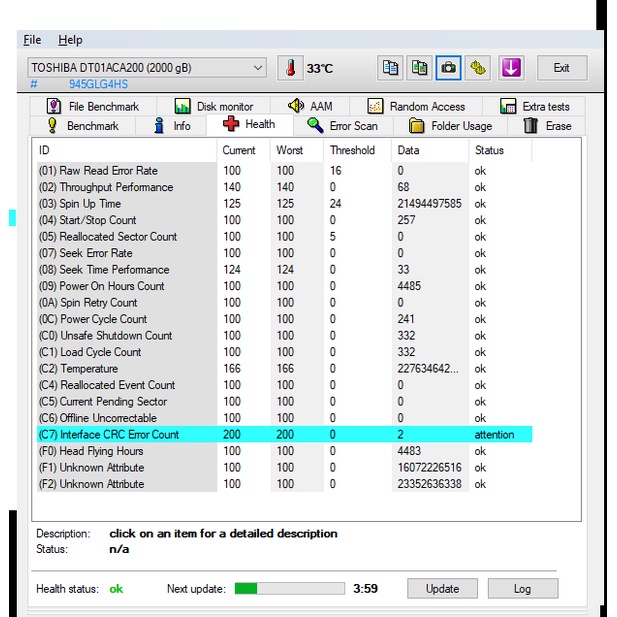Open the Disk monitor tab
The height and width of the screenshot is (617, 617).
point(213,107)
